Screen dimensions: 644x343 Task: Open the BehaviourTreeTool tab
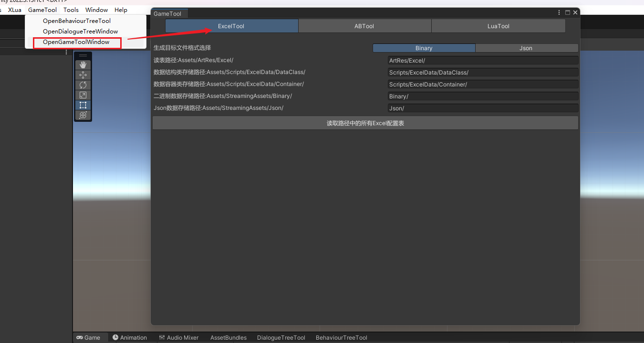(341, 337)
